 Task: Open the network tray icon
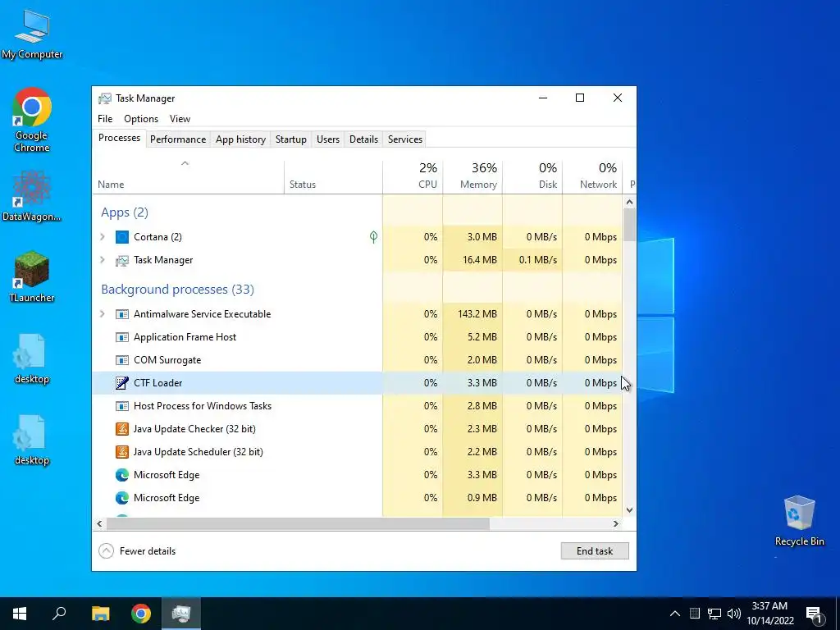point(714,614)
